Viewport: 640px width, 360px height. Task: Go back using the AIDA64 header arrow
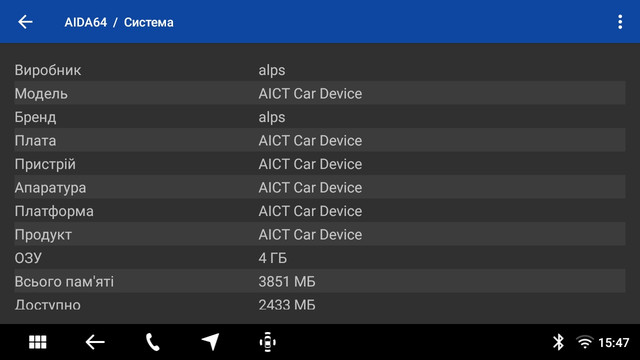click(x=25, y=22)
